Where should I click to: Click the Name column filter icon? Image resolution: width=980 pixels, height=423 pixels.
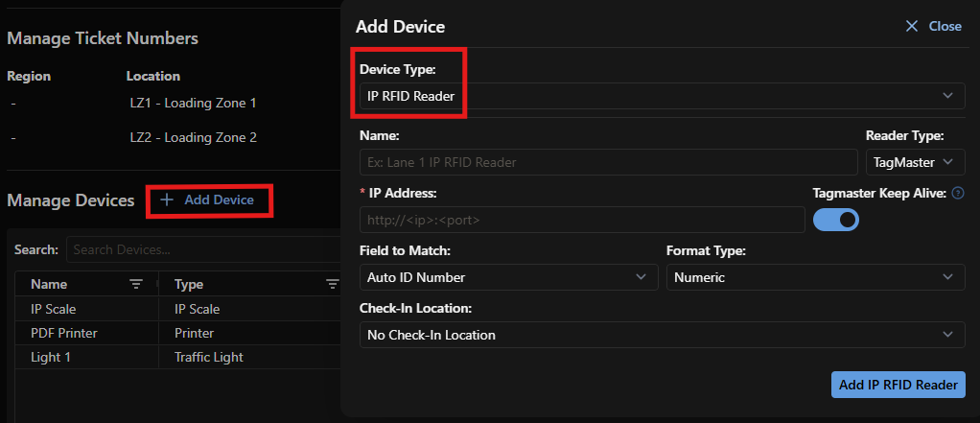point(135,284)
